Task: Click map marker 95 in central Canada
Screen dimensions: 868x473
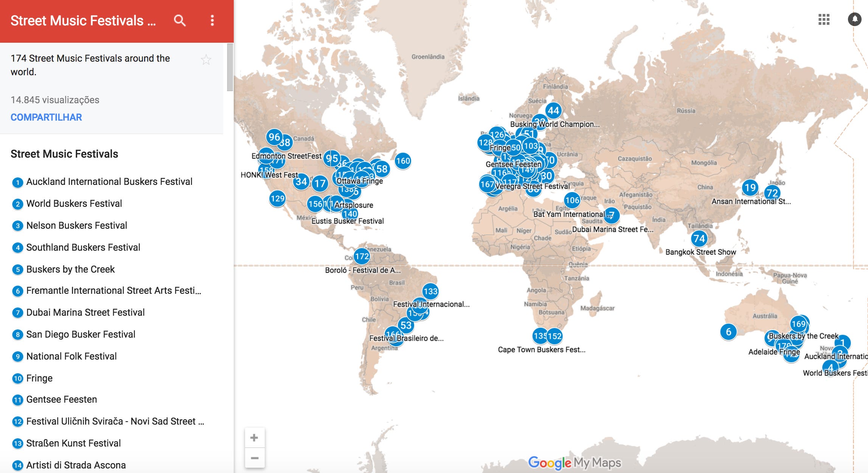Action: [332, 158]
